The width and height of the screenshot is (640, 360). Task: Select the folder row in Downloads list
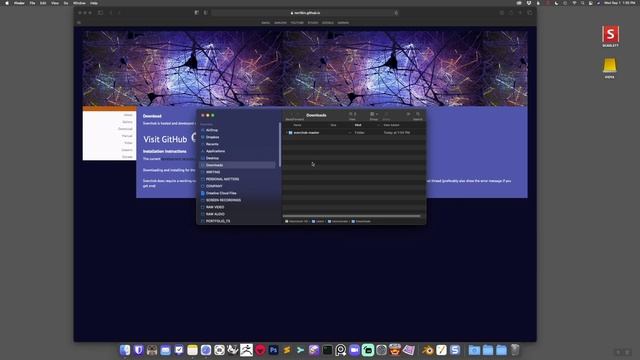(x=353, y=133)
